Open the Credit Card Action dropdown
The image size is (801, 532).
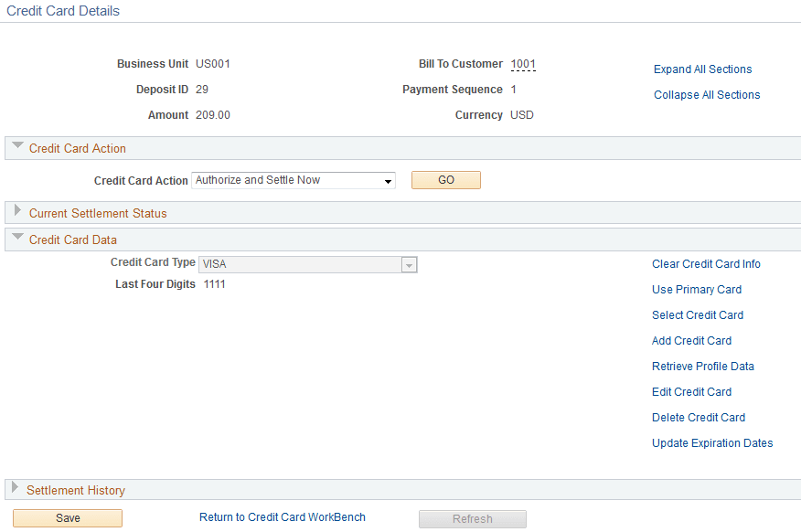coord(387,180)
